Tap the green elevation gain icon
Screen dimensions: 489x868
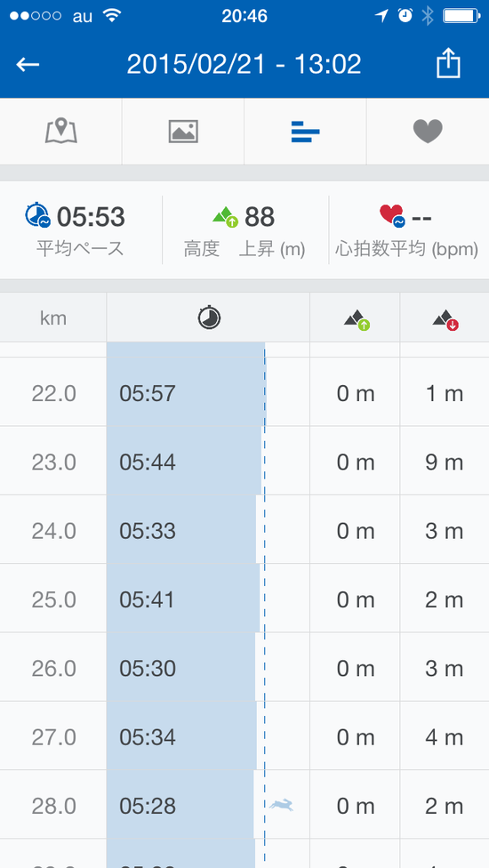point(226,216)
